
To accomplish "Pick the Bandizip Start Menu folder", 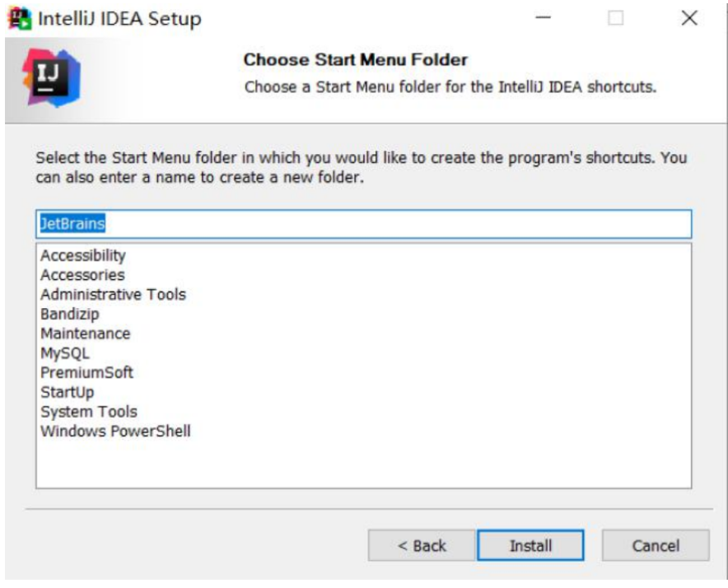I will (70, 314).
